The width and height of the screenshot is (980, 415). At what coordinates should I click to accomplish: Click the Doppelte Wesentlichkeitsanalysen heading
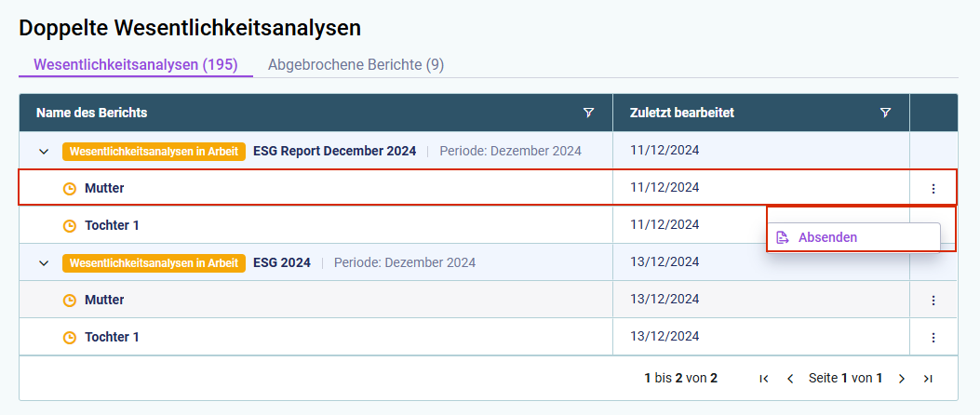point(190,28)
